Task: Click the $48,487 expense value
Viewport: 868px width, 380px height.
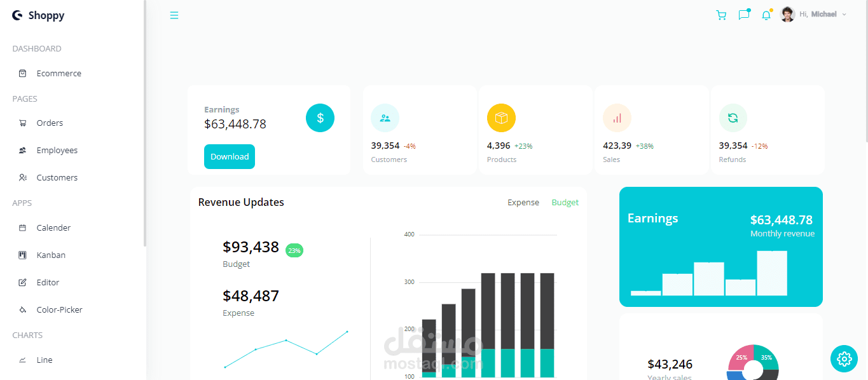Action: pyautogui.click(x=251, y=295)
